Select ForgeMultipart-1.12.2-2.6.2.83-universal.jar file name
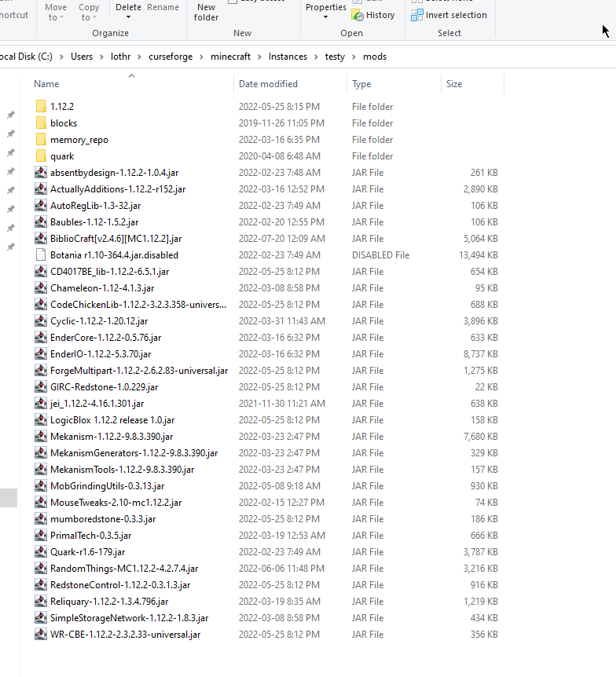Screen dimensions: 616x677 click(139, 371)
